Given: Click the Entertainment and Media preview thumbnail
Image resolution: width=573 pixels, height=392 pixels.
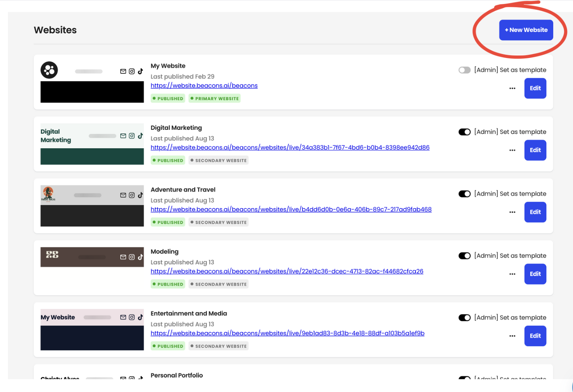Looking at the screenshot, I should 92,330.
